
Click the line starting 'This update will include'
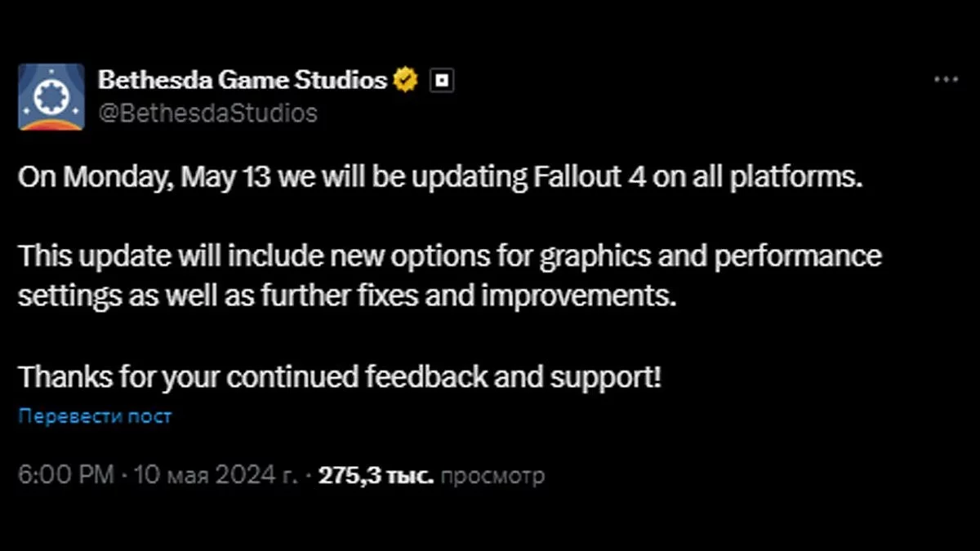449,256
